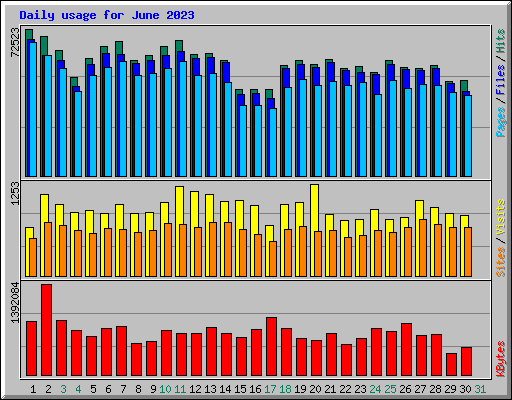The height and width of the screenshot is (400, 512).
Task: Click day label 13
Action: pyautogui.click(x=210, y=389)
